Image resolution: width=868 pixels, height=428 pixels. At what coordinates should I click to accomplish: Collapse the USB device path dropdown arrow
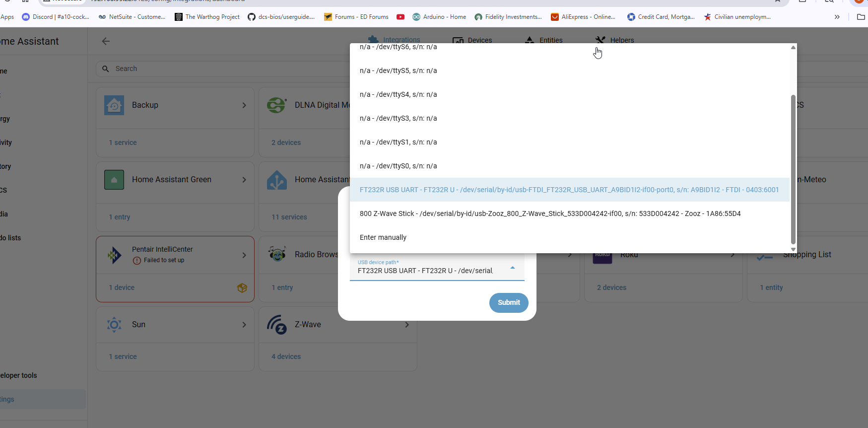(x=513, y=268)
